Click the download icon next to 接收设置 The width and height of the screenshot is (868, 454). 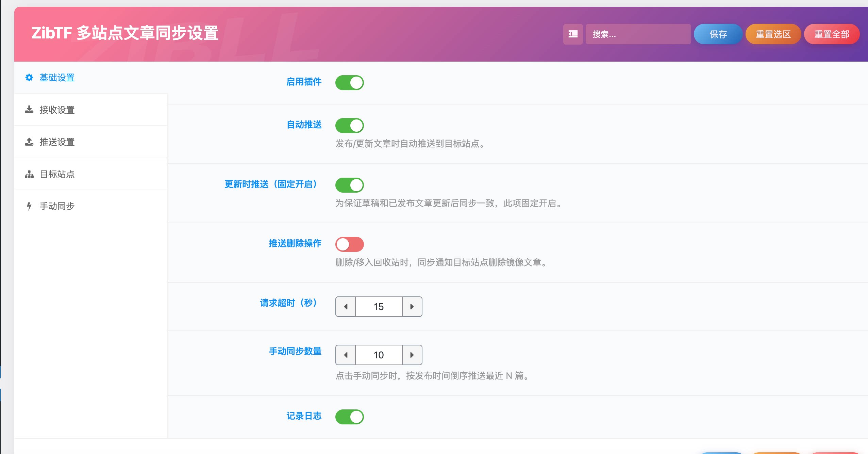point(29,110)
